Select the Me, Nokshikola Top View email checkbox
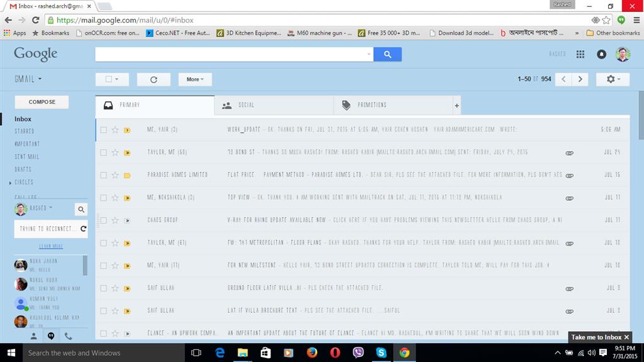The image size is (644, 362). (x=104, y=198)
